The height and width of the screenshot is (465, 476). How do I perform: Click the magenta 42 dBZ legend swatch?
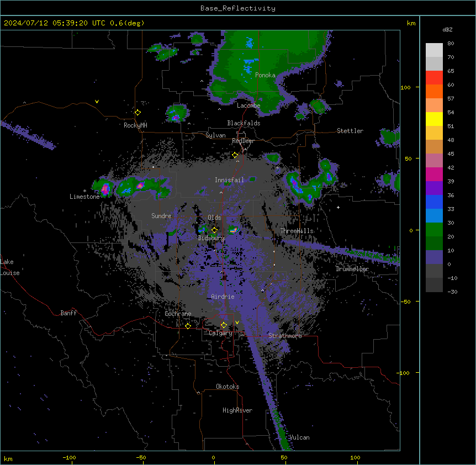(x=434, y=174)
